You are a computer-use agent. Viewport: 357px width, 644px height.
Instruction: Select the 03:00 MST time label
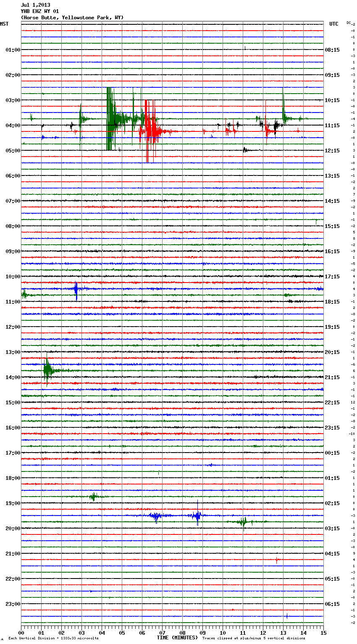coord(13,100)
